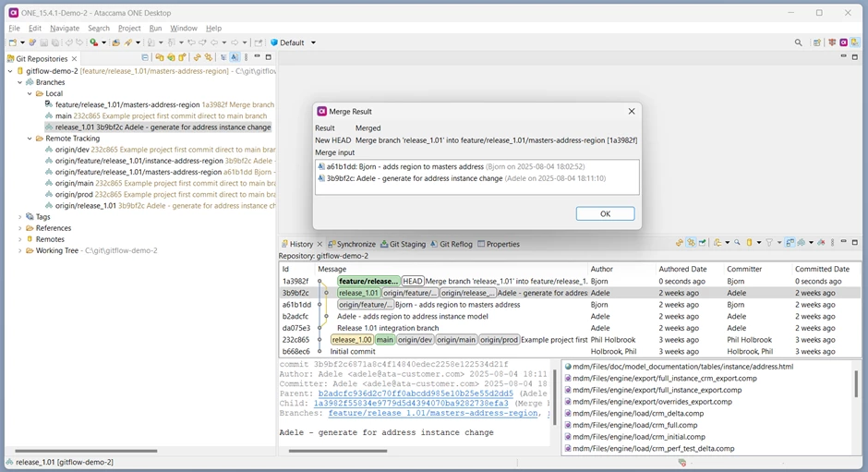The image size is (868, 472).
Task: Open the Project menu
Action: click(129, 29)
